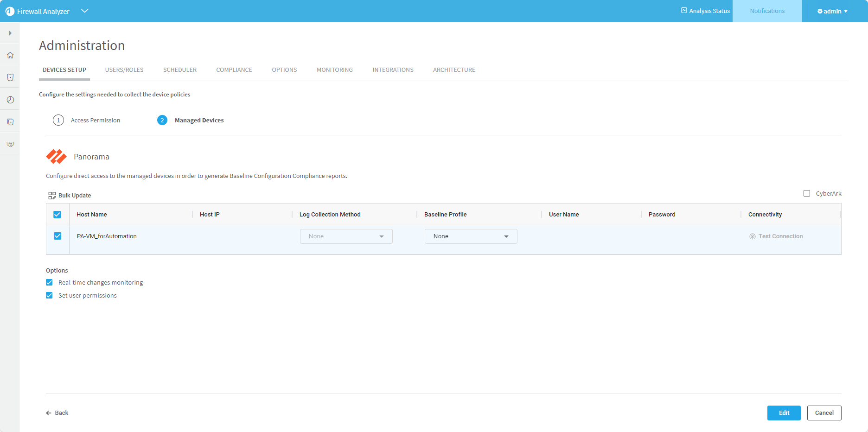Image resolution: width=868 pixels, height=432 pixels.
Task: Open the INTEGRATIONS tab
Action: tap(393, 70)
